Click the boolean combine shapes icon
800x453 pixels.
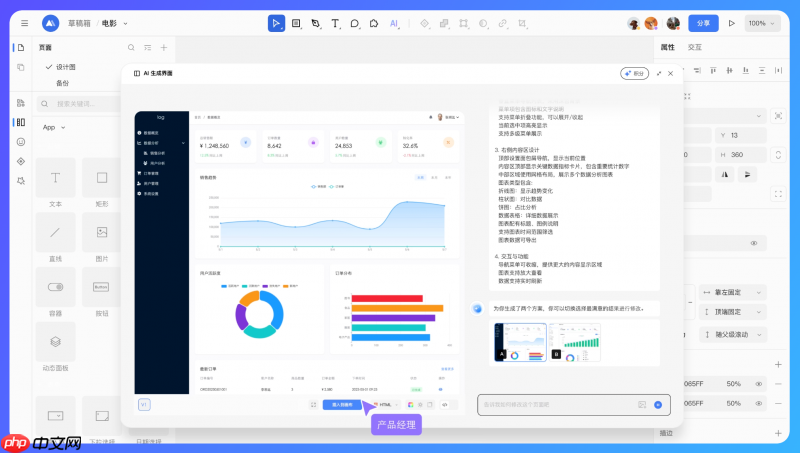point(444,23)
